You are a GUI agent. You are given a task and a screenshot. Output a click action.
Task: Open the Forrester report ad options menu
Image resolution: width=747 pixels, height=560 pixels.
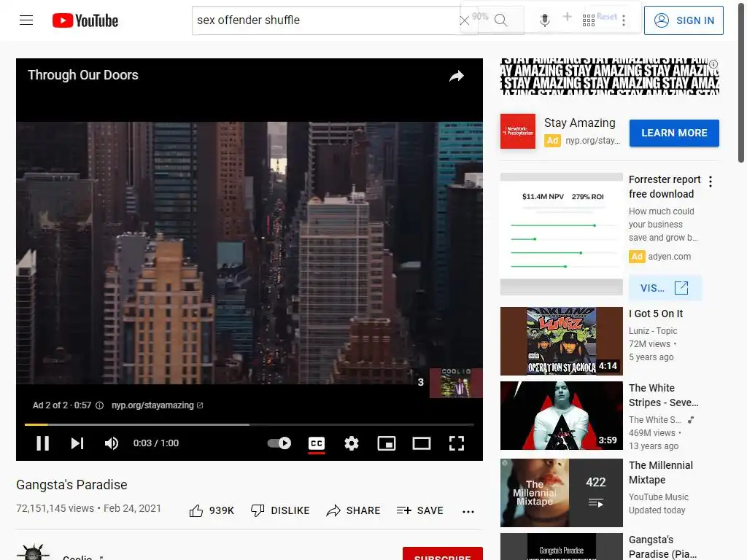[x=711, y=182]
